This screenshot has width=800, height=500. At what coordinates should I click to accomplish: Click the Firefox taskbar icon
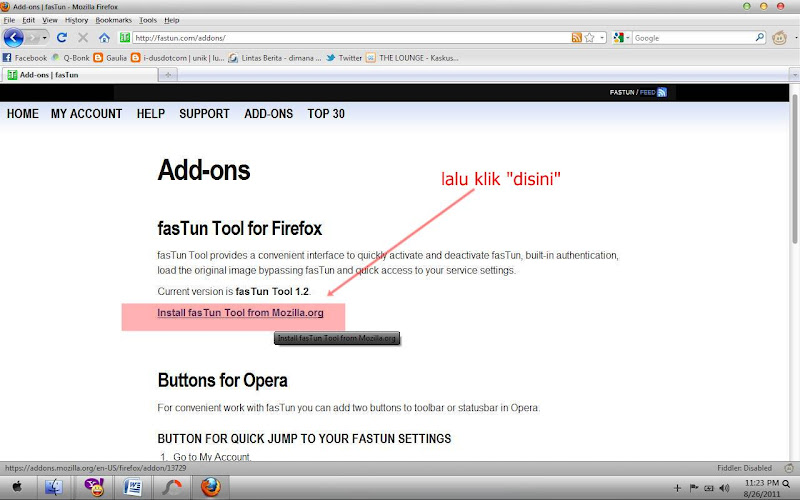(x=210, y=487)
